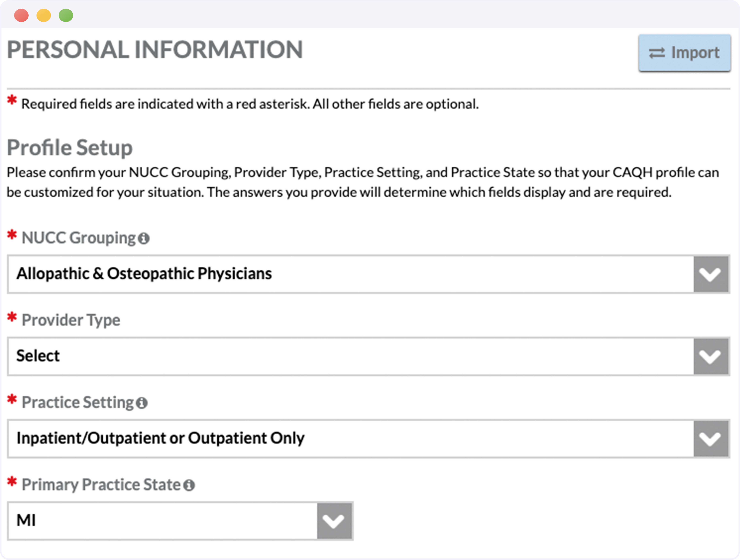Screen dimensions: 740x560
Task: Click the Profile Setup heading
Action: pyautogui.click(x=70, y=148)
